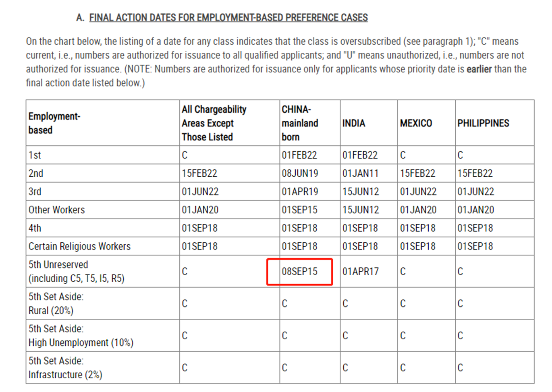The height and width of the screenshot is (392, 552).
Task: Click the 01JAN11 India 2nd preference date
Action: [360, 173]
